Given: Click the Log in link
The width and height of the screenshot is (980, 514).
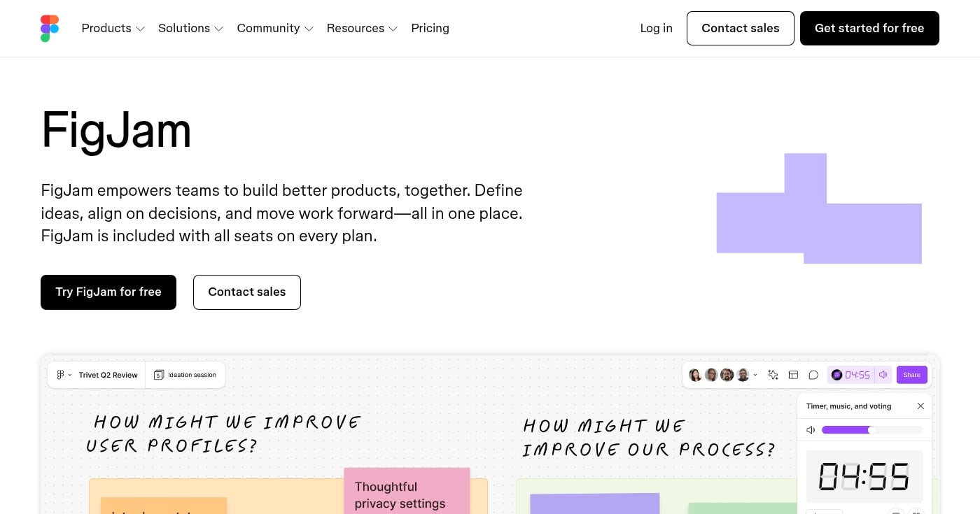Looking at the screenshot, I should click(x=656, y=28).
